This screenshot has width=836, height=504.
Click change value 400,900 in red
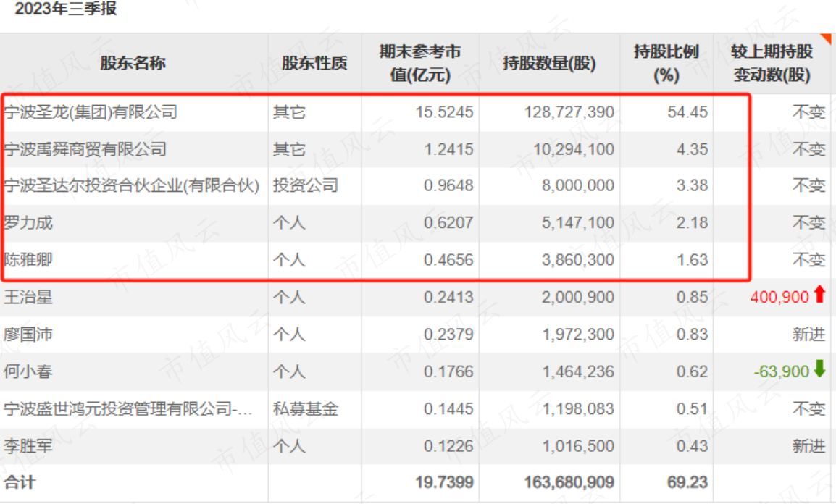(x=779, y=297)
